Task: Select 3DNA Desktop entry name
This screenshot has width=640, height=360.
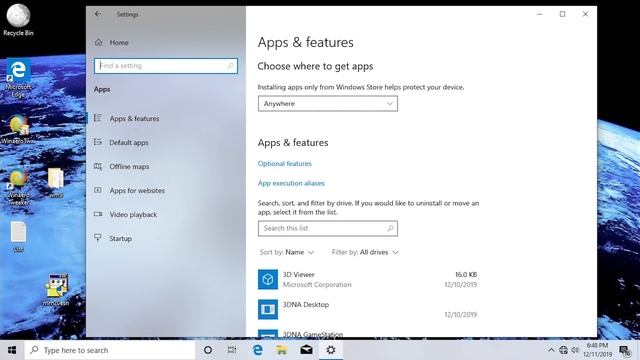Action: pyautogui.click(x=306, y=304)
